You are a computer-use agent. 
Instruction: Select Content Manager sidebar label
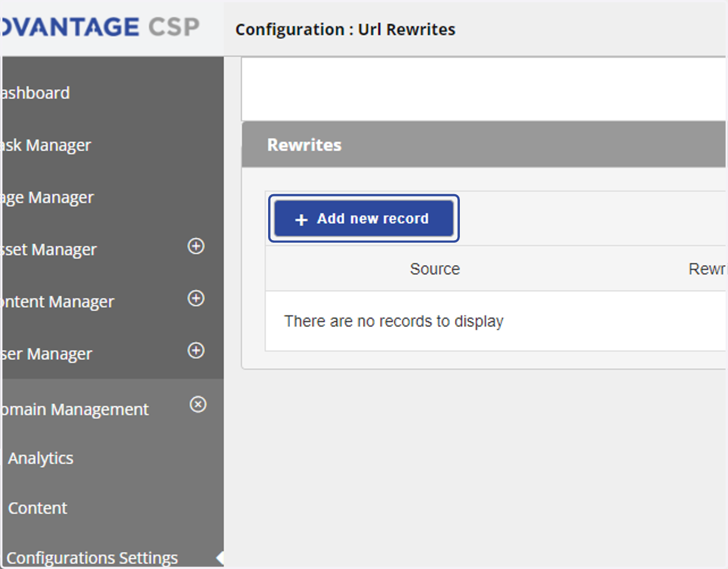(x=57, y=301)
